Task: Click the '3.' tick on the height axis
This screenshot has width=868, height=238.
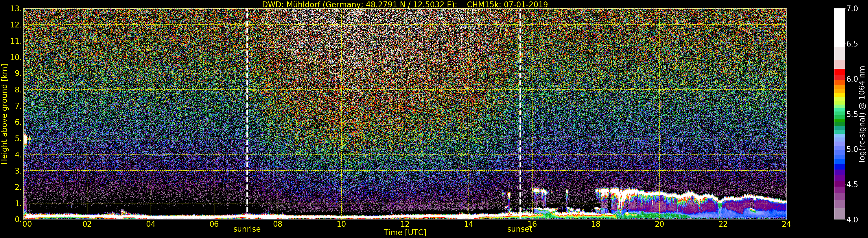Action: [18, 171]
